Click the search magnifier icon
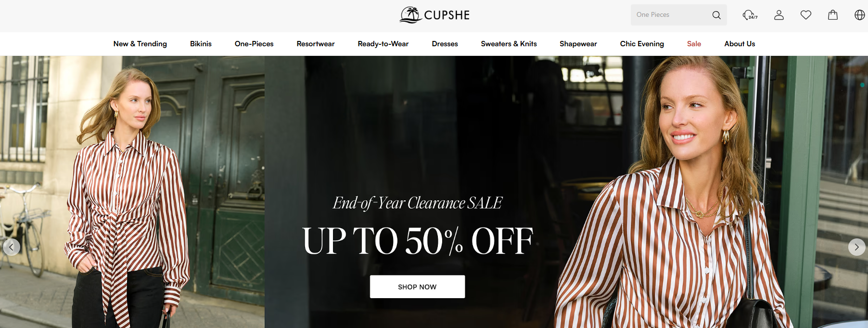Image resolution: width=868 pixels, height=328 pixels. (x=716, y=15)
